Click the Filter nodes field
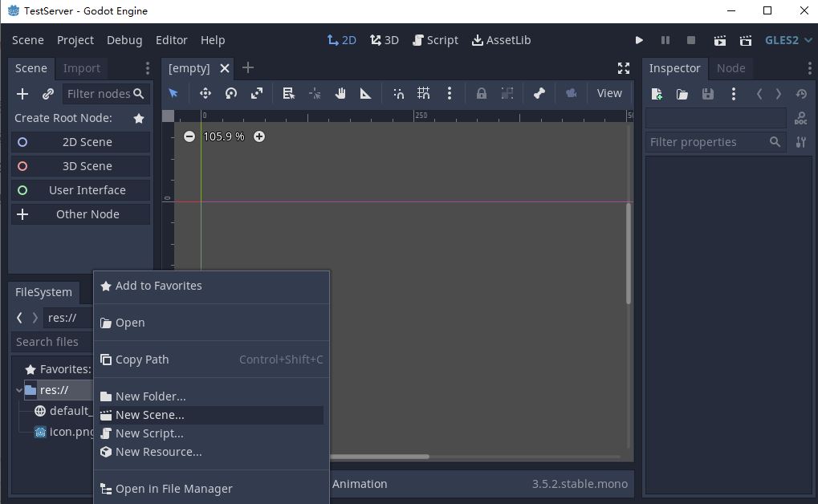The width and height of the screenshot is (818, 504). tap(106, 94)
